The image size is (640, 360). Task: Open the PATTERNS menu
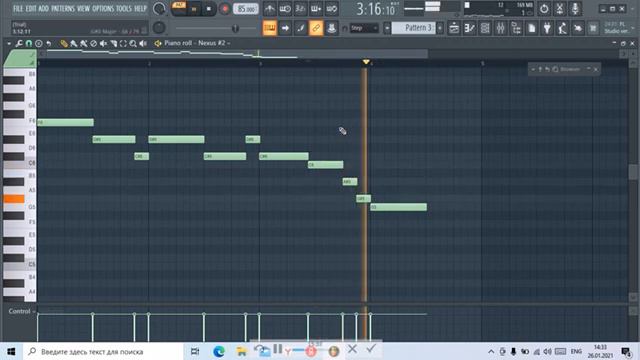pos(63,9)
